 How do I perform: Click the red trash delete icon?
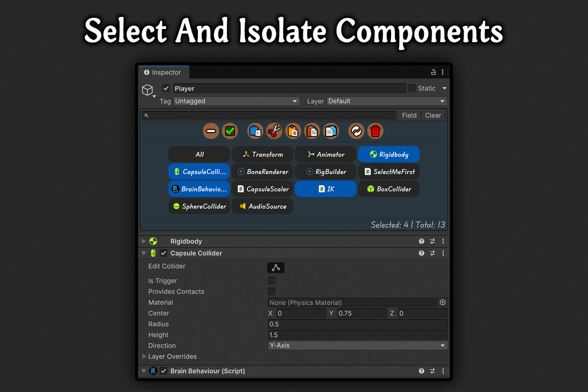[x=375, y=131]
